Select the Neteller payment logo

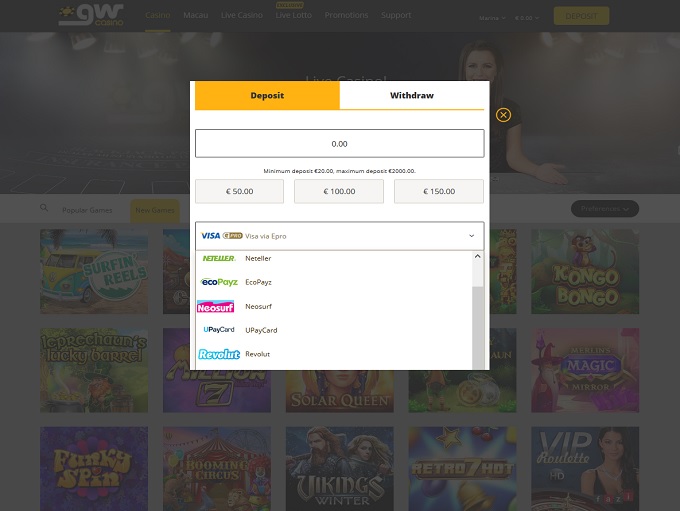218,258
